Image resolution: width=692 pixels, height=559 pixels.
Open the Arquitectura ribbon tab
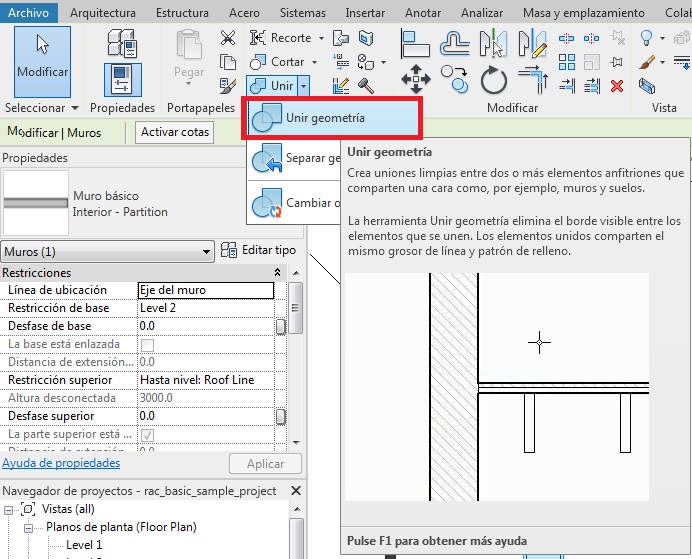click(x=104, y=13)
